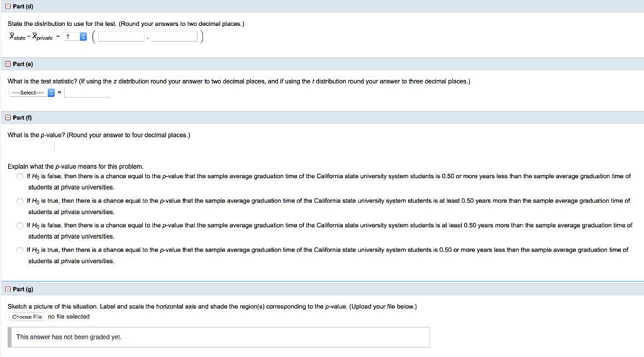
Task: Select 'H0 is true... at least 0.50 years more'
Action: [19, 201]
